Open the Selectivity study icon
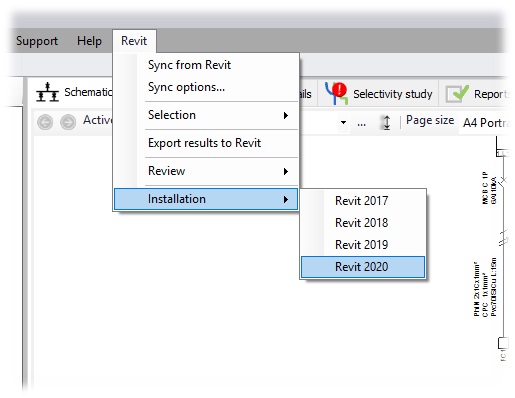515x398 pixels. click(x=336, y=93)
